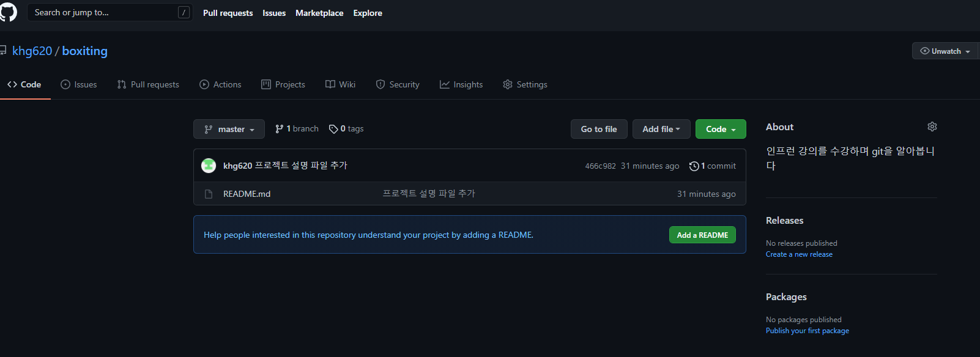This screenshot has width=980, height=357.
Task: Expand the Add file dropdown
Action: coord(661,129)
